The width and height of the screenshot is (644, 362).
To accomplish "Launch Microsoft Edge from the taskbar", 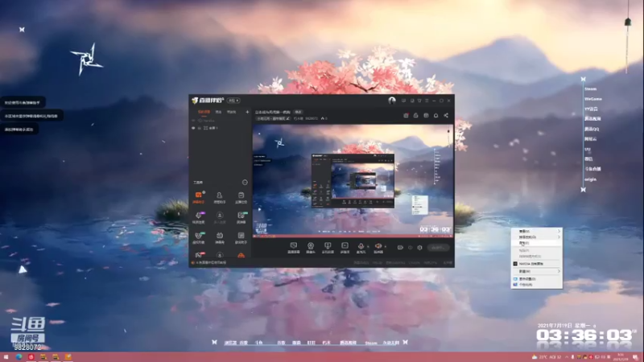I will pyautogui.click(x=19, y=357).
